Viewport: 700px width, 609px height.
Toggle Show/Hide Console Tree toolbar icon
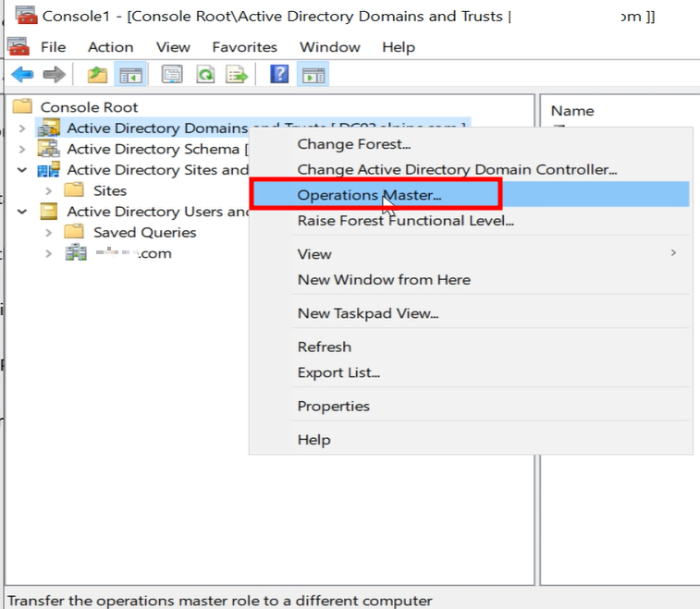pos(130,75)
